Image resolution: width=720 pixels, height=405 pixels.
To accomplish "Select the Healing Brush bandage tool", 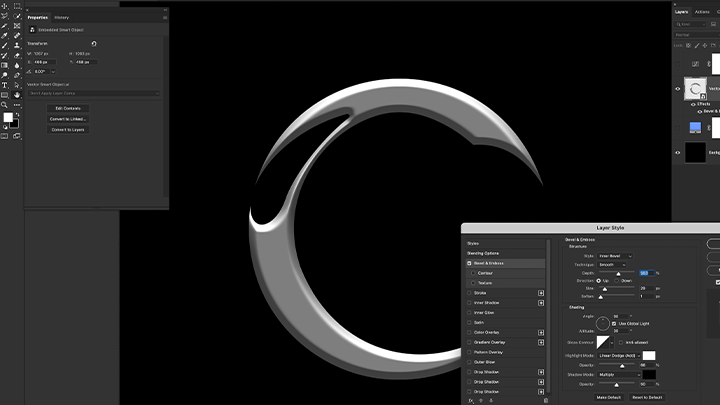I will click(x=17, y=36).
